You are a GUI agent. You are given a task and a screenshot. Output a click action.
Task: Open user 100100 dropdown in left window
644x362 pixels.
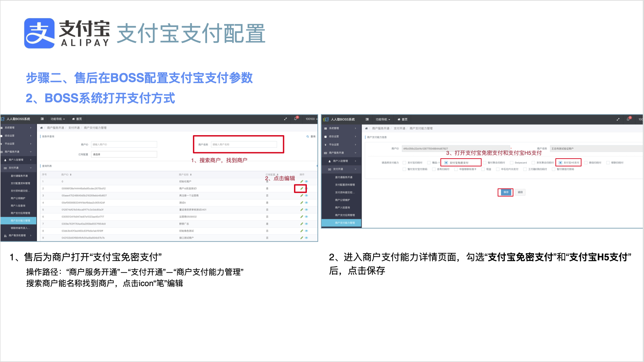[x=311, y=119]
